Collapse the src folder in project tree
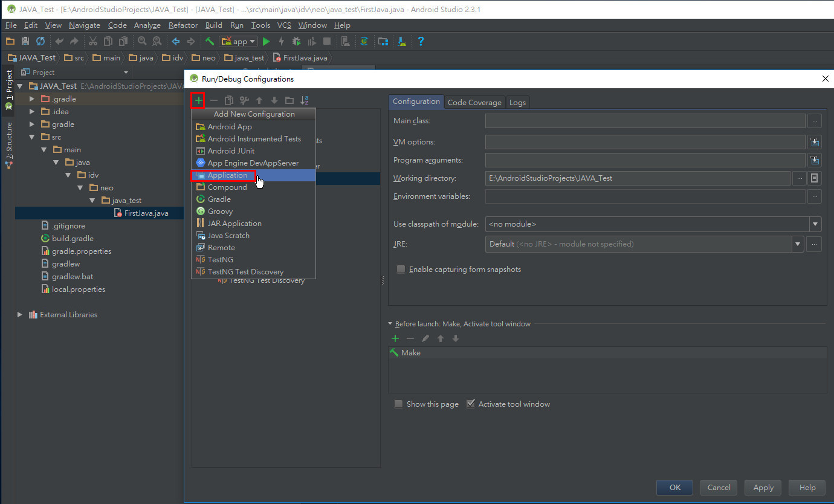Screen dimensions: 834x504 pyautogui.click(x=32, y=137)
